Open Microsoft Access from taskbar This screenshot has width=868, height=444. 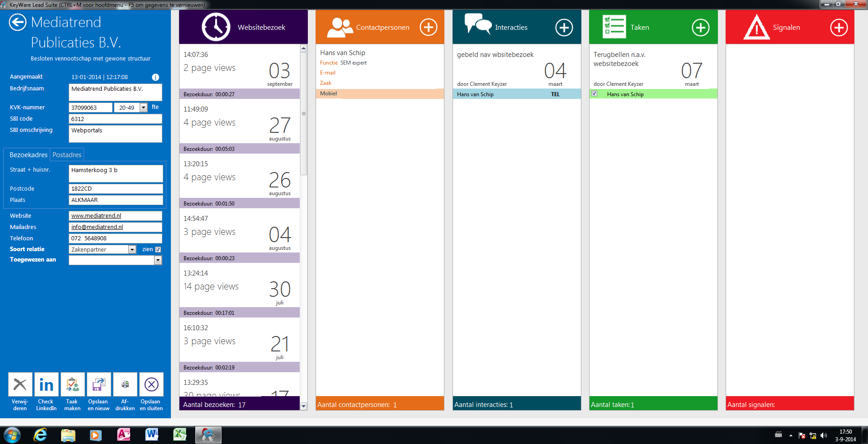tap(123, 435)
